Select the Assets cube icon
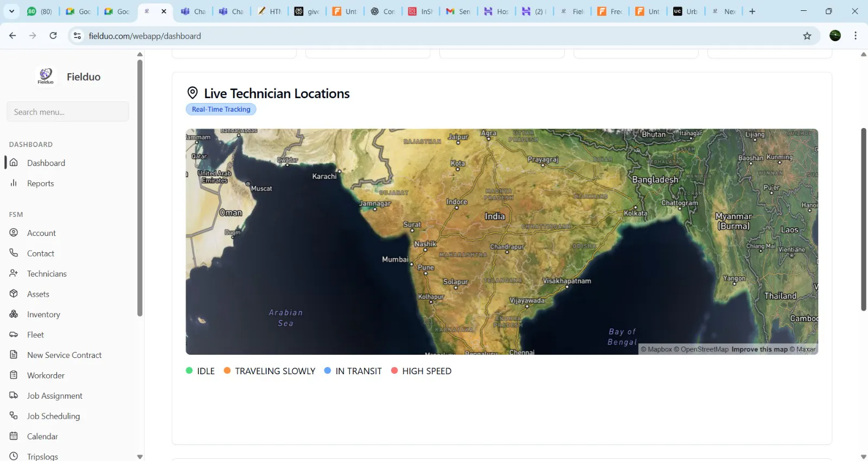The image size is (868, 461). pos(14,294)
